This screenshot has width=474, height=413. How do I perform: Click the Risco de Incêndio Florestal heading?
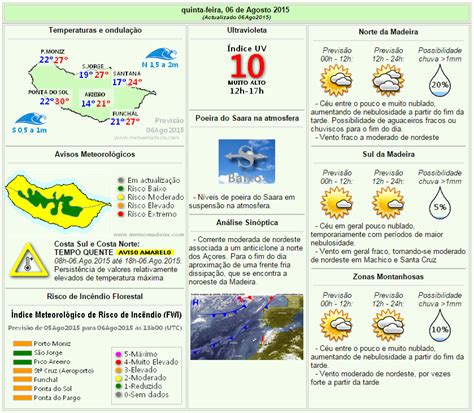95,296
